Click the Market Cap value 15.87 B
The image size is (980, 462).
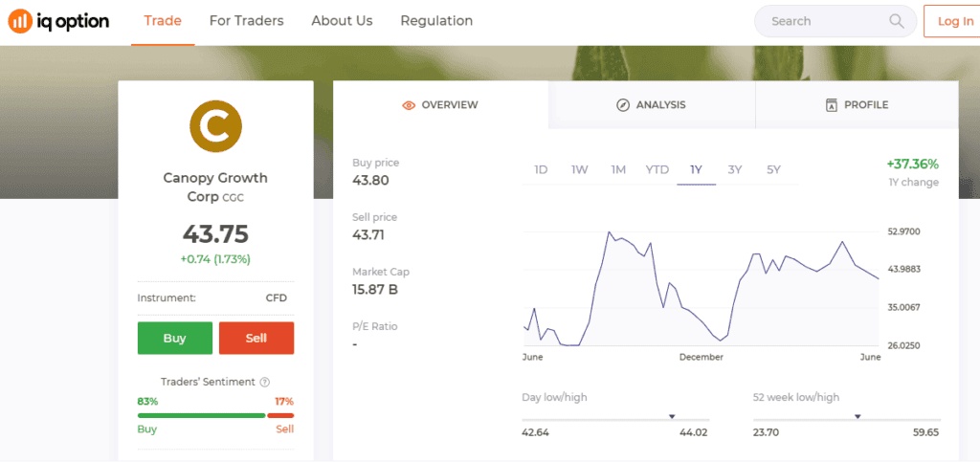tap(375, 290)
